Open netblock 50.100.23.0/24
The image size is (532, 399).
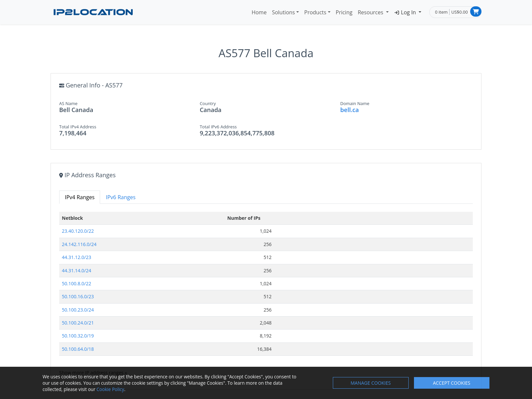point(78,310)
